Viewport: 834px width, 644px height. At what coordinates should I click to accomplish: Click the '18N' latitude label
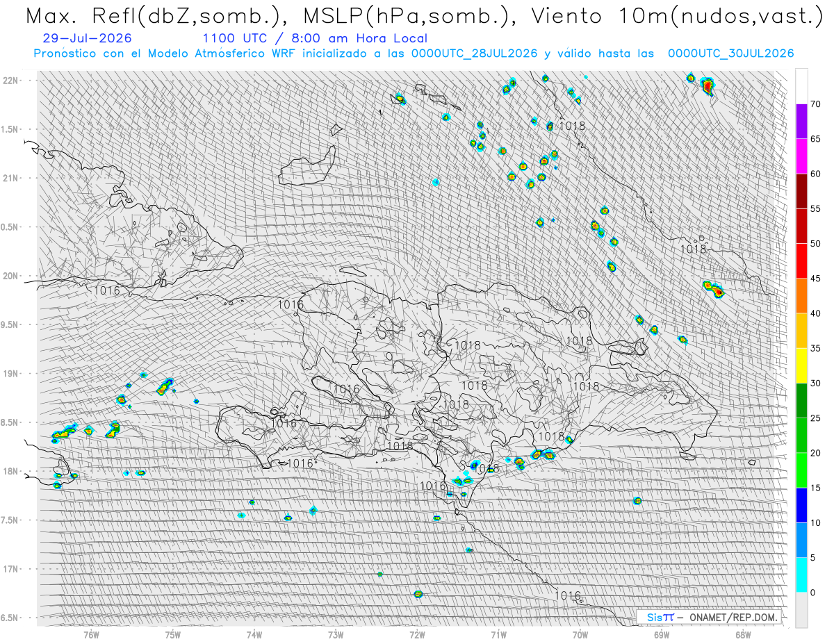[12, 471]
